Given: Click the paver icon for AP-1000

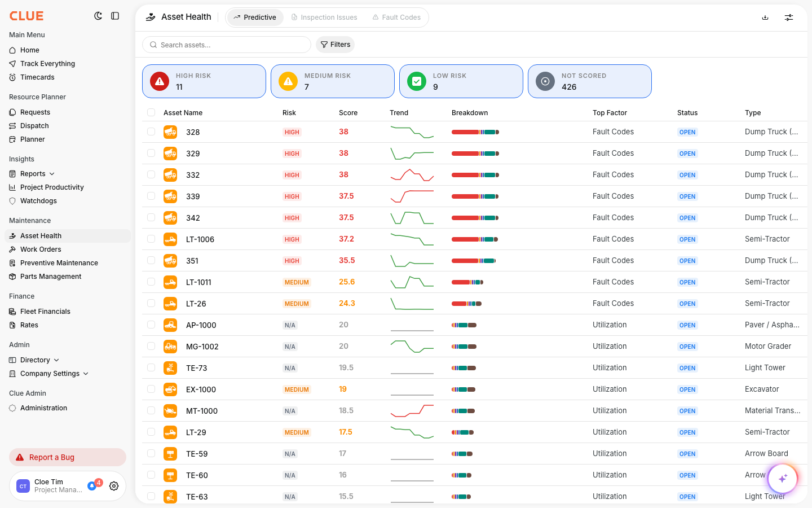Looking at the screenshot, I should click(x=170, y=325).
